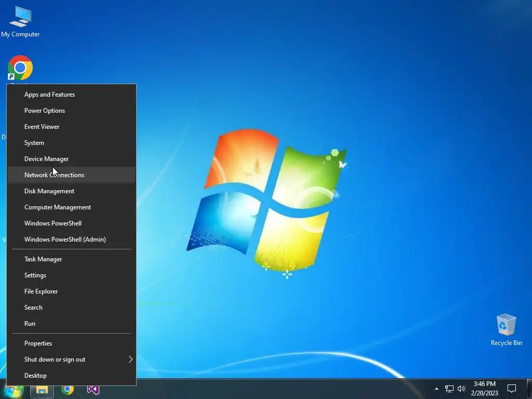Image resolution: width=532 pixels, height=399 pixels.
Task: Open My Computer desktop icon
Action: pyautogui.click(x=20, y=21)
